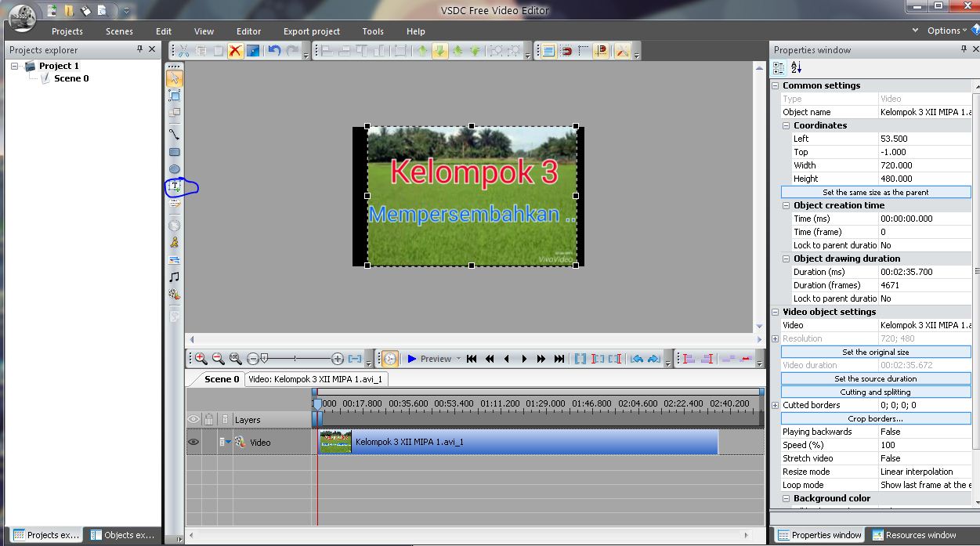Select the Kelompok 3 XII MIPA 1.avi_1 clip
Image resolution: width=980 pixels, height=546 pixels.
tap(518, 442)
